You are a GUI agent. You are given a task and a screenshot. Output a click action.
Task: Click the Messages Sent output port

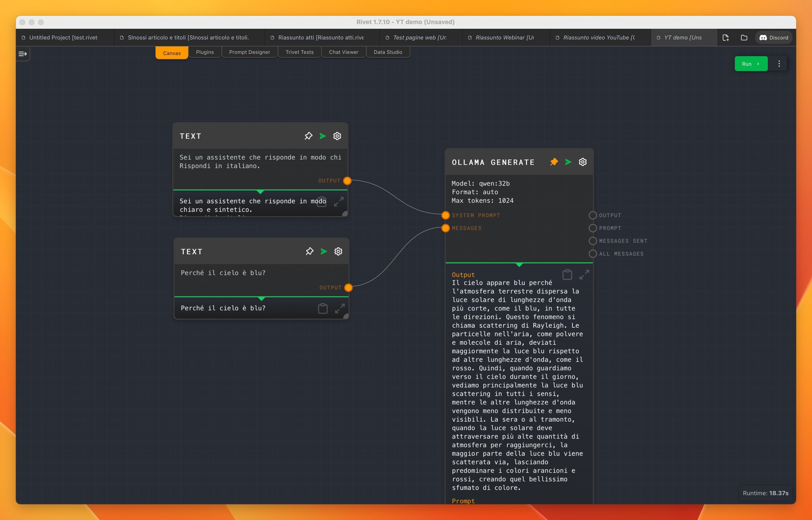click(592, 241)
